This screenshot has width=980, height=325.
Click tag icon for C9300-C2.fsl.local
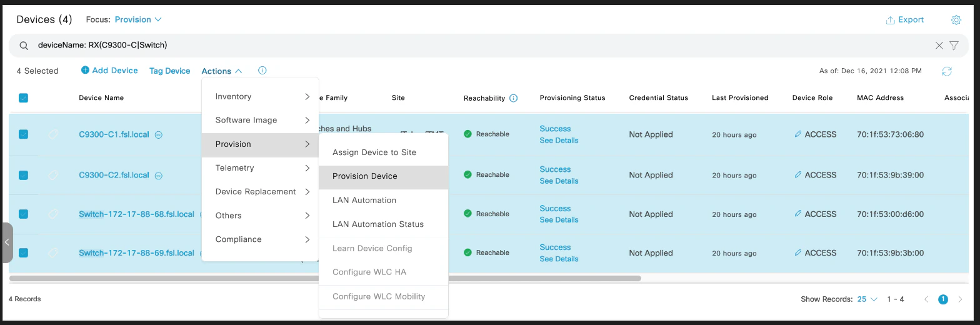click(54, 175)
